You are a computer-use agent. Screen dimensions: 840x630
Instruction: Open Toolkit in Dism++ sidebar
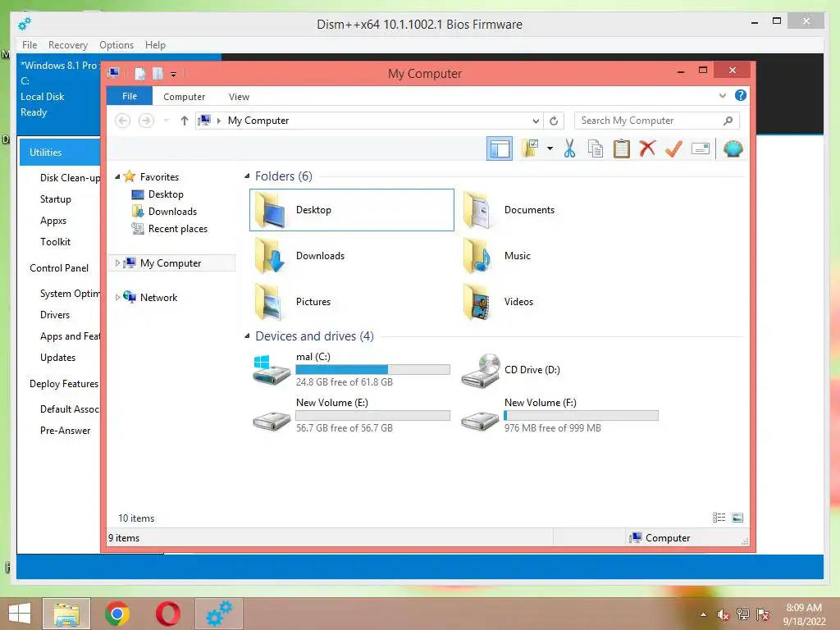55,242
